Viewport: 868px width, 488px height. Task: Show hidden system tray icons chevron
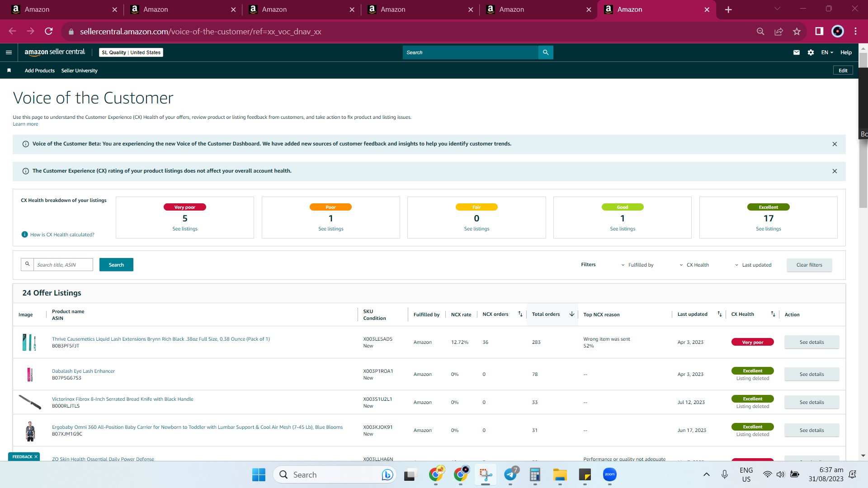coord(706,474)
